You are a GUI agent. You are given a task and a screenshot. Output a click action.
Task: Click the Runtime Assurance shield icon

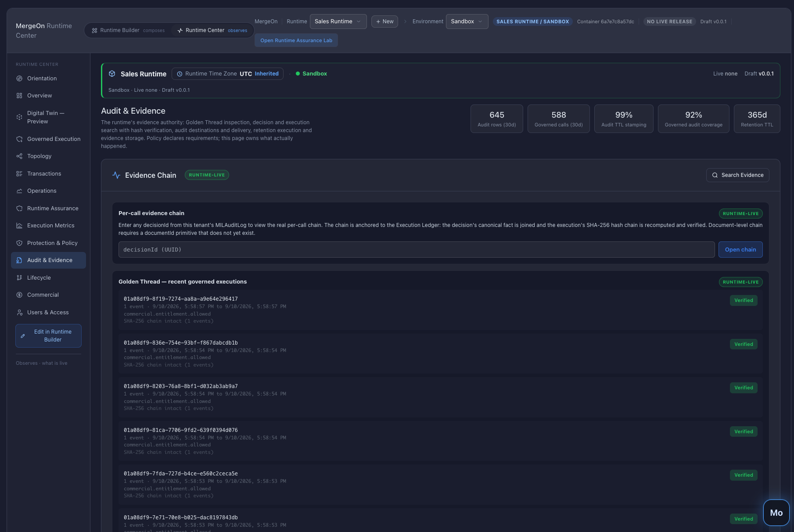[19, 208]
